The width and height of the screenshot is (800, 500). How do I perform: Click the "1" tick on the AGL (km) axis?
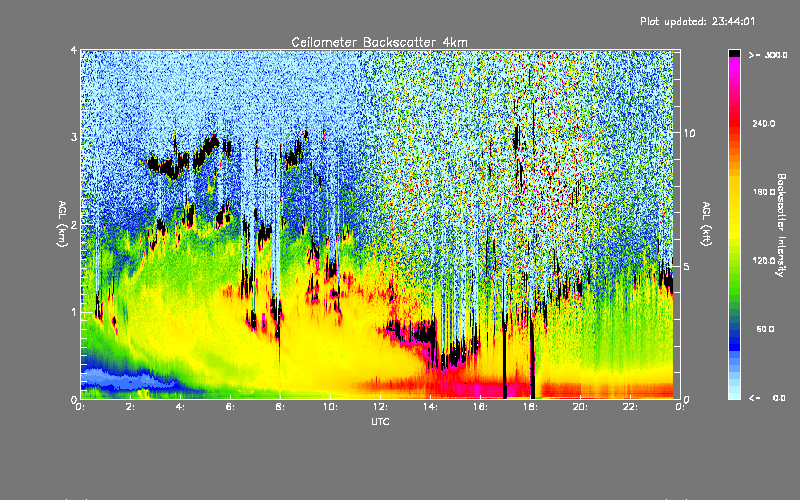74,312
